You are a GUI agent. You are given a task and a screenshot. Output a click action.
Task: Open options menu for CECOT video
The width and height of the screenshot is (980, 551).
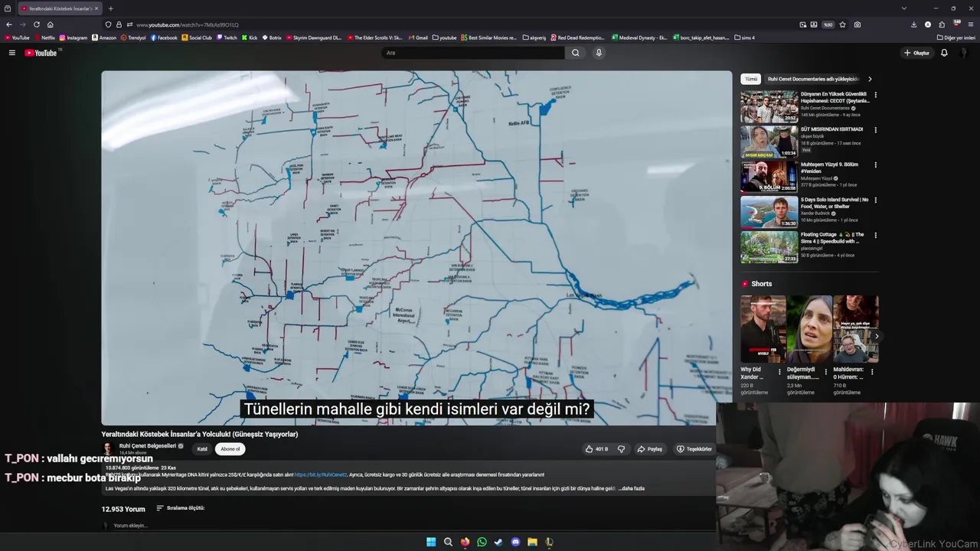[876, 95]
